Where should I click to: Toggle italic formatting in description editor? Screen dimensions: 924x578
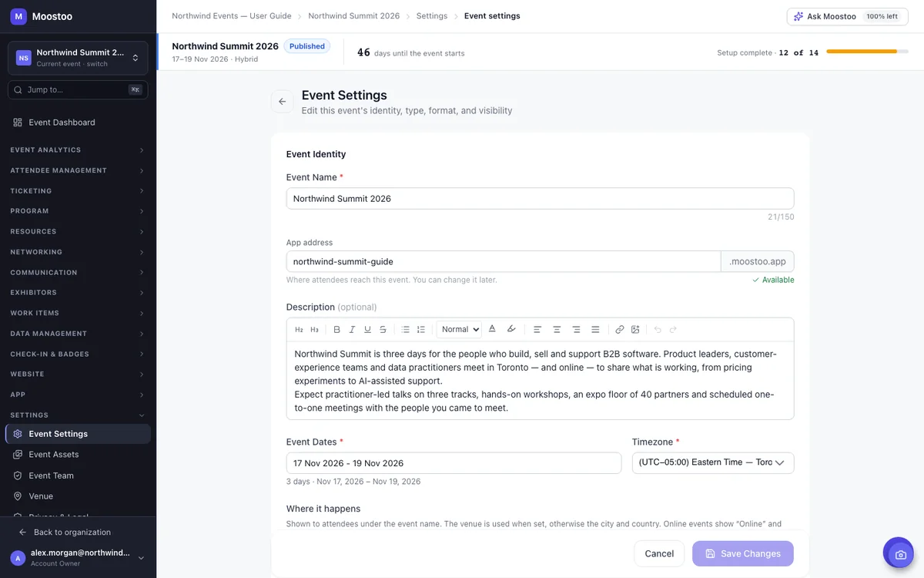coord(352,330)
